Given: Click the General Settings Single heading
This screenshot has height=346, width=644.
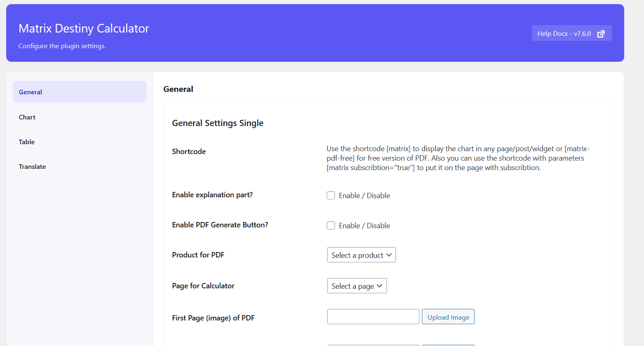Looking at the screenshot, I should 218,123.
